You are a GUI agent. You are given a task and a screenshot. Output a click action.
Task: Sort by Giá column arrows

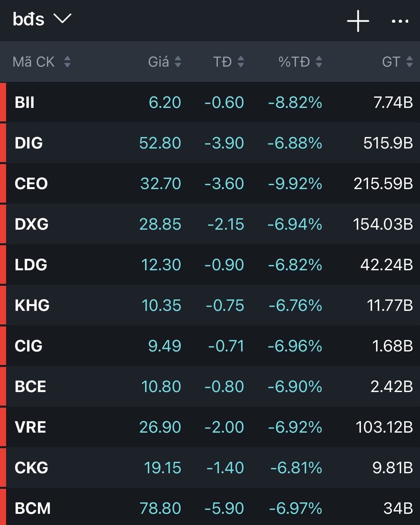click(x=178, y=62)
